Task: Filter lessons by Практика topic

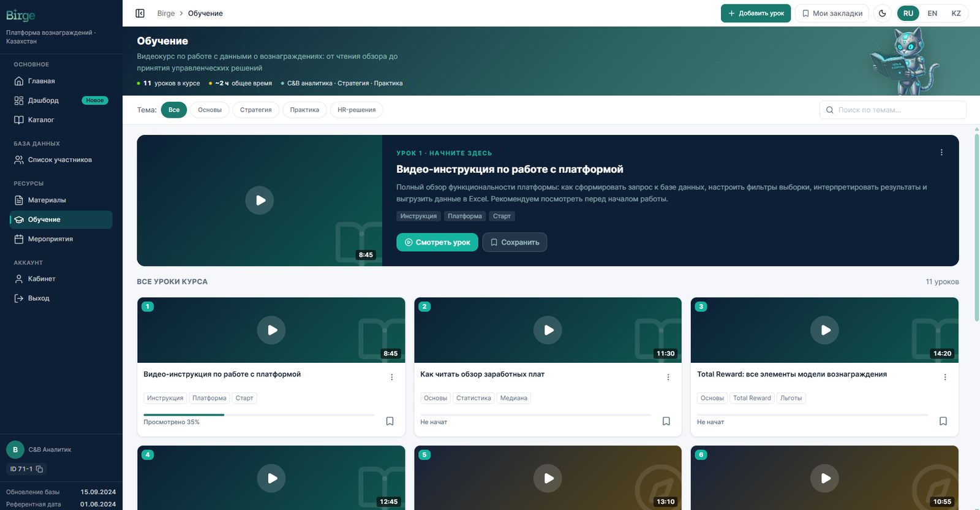Action: (304, 110)
